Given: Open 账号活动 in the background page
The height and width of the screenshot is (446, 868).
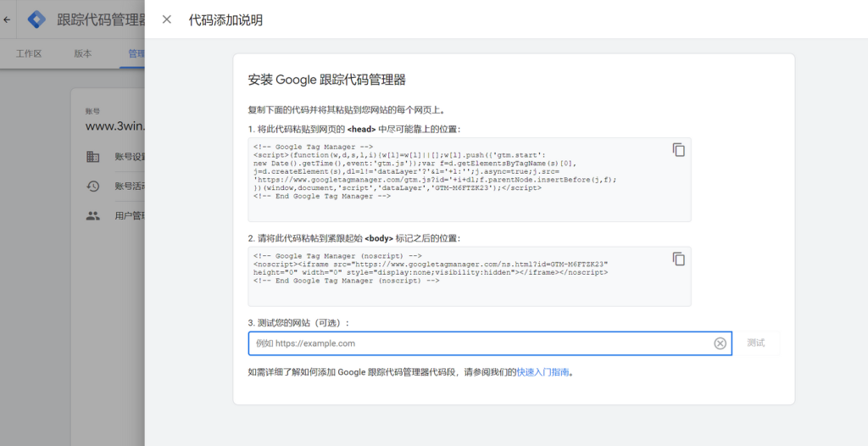Looking at the screenshot, I should coord(130,187).
